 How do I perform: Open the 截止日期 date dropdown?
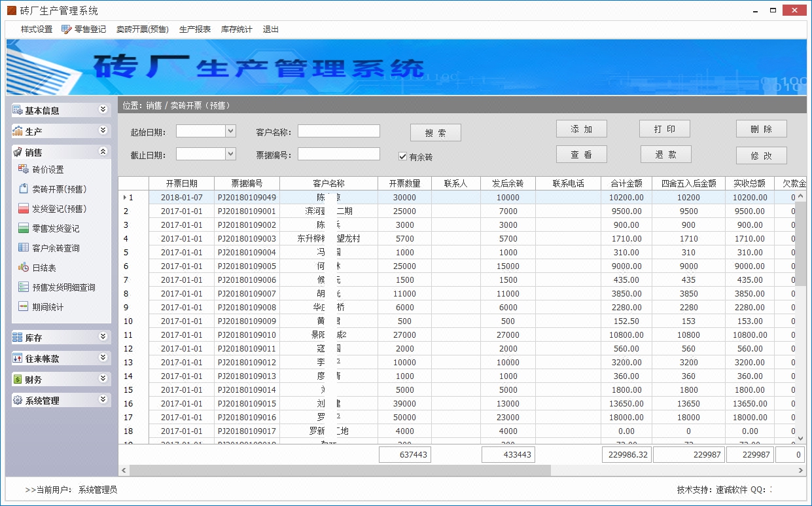pos(230,154)
